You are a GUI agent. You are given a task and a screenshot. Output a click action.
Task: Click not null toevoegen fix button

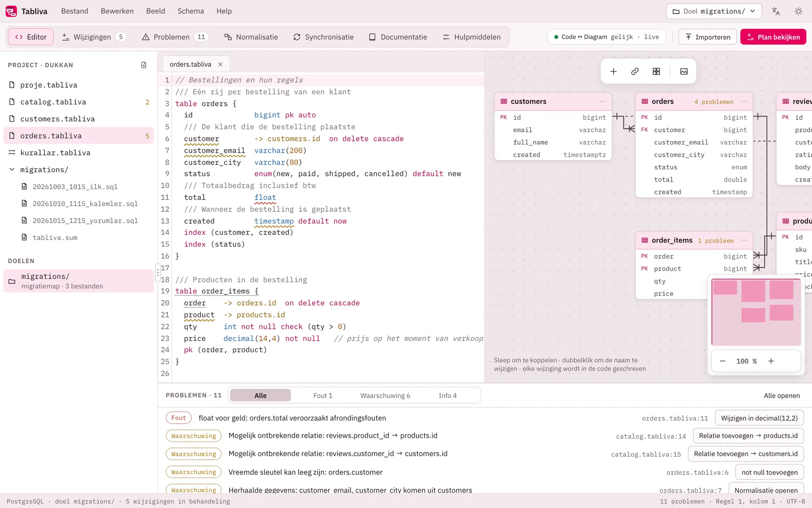(x=770, y=472)
